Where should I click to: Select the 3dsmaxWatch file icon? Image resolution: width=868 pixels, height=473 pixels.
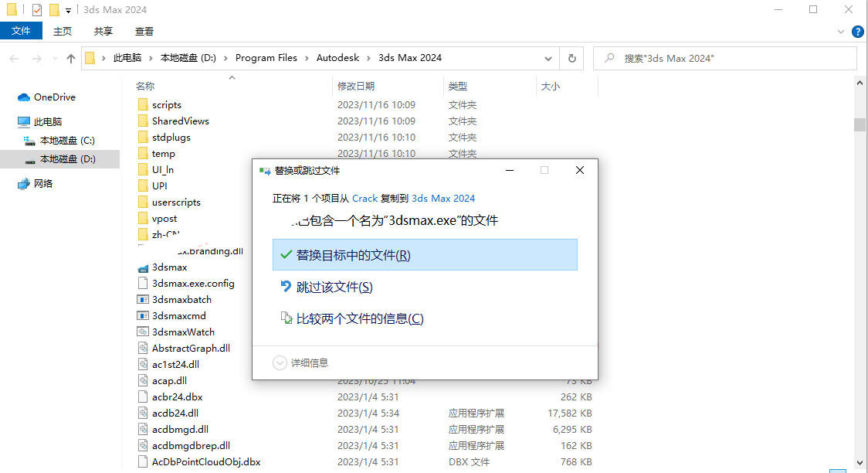[143, 332]
